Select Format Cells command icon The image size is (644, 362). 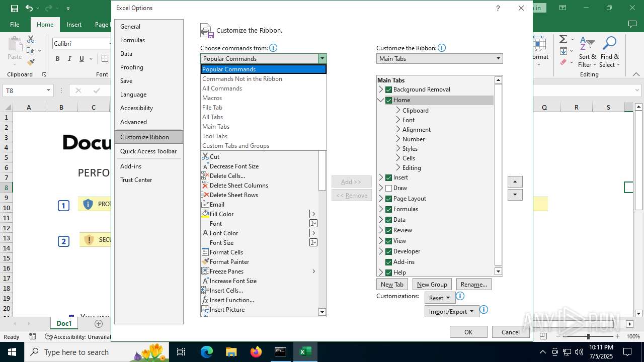205,252
